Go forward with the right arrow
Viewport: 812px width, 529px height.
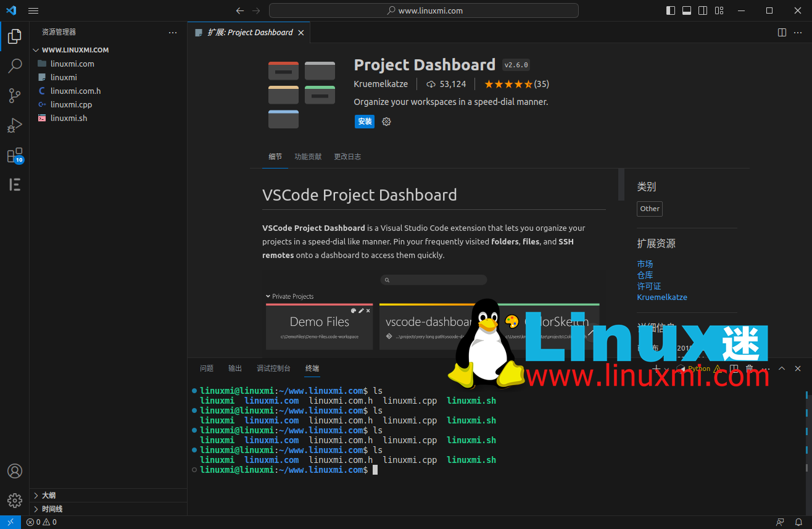click(x=256, y=10)
